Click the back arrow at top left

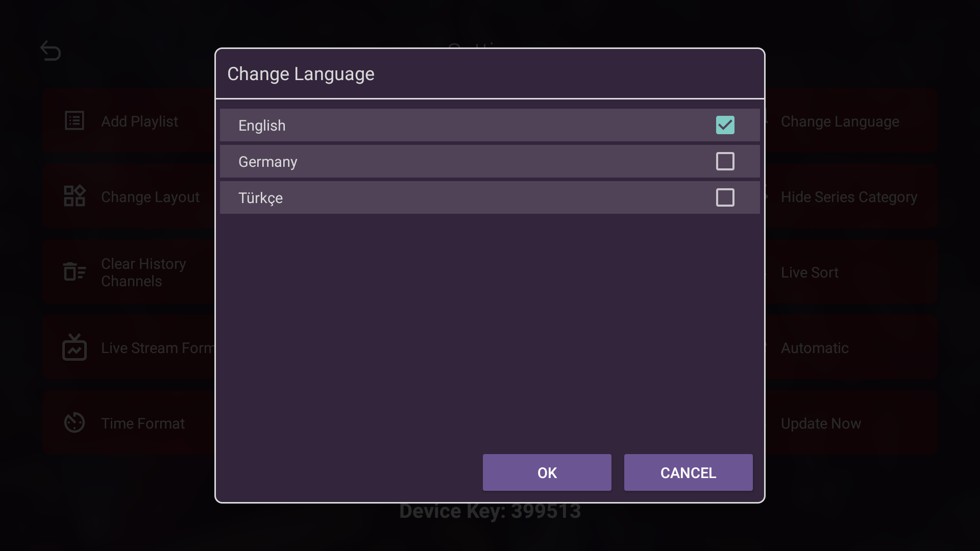[51, 51]
